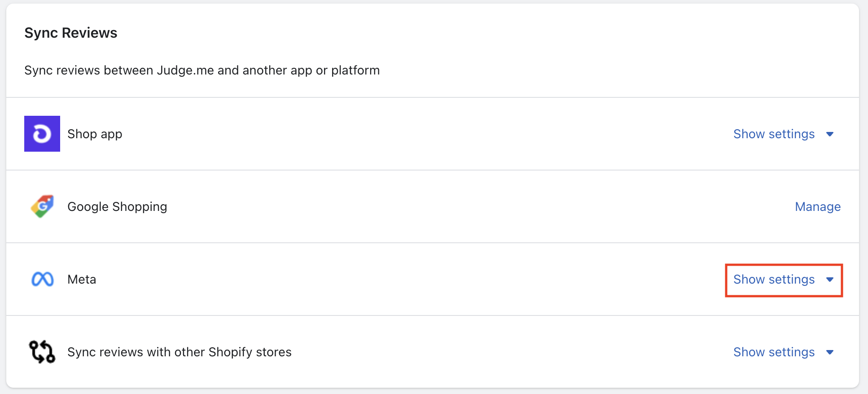868x394 pixels.
Task: Expand the arrow for syncing other Shopify stores
Action: (x=830, y=352)
